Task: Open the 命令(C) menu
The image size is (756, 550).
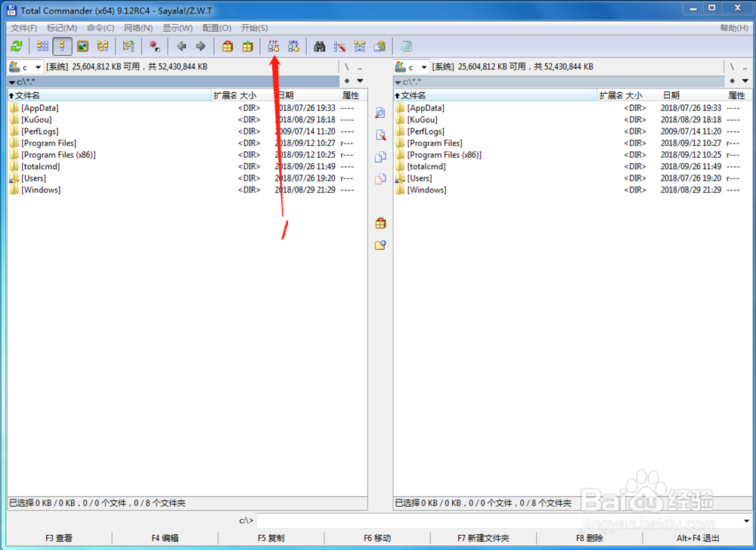Action: (101, 28)
